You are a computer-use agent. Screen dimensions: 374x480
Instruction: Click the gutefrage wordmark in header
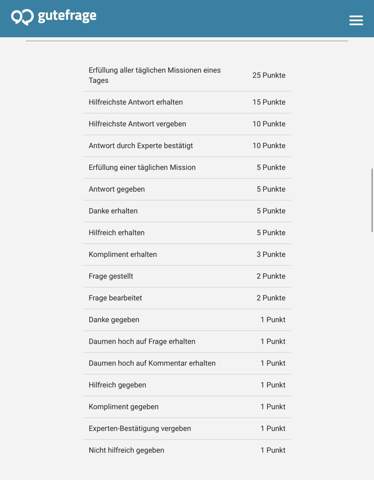[x=67, y=16]
